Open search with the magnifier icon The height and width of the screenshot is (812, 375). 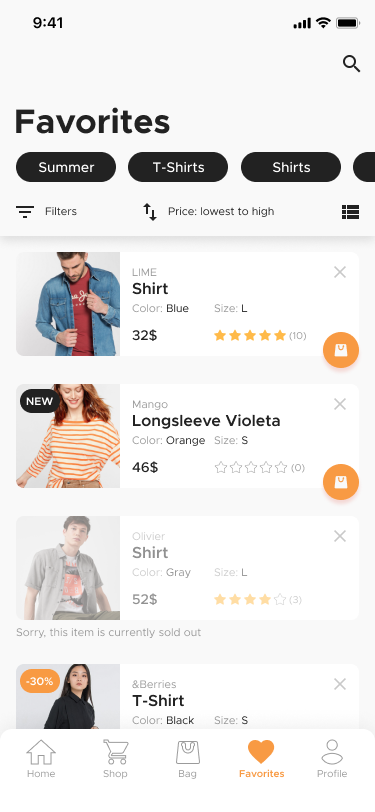pos(351,64)
